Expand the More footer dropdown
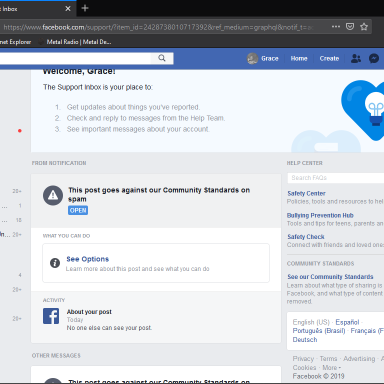 click(331, 367)
